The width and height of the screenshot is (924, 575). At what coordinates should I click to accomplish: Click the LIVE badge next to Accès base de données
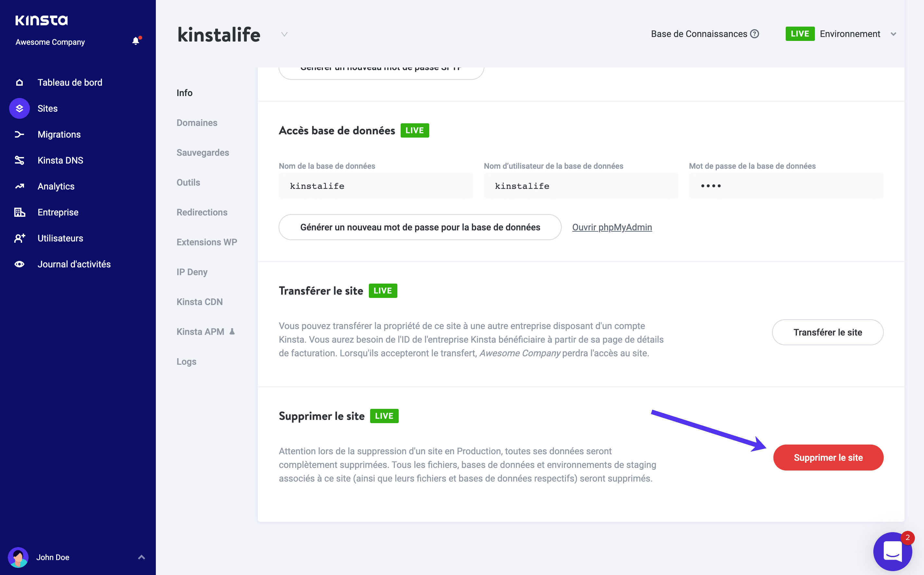tap(415, 130)
